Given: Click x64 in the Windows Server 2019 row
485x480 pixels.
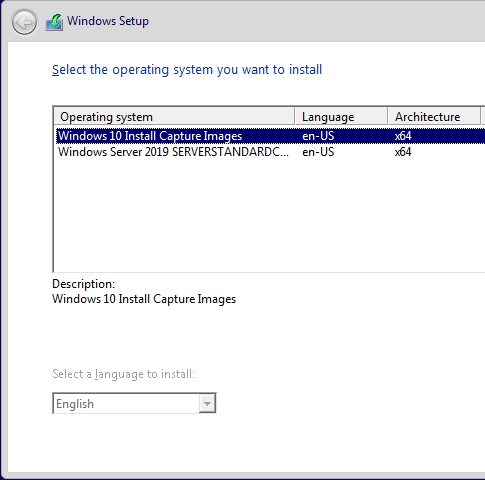Looking at the screenshot, I should tap(403, 152).
